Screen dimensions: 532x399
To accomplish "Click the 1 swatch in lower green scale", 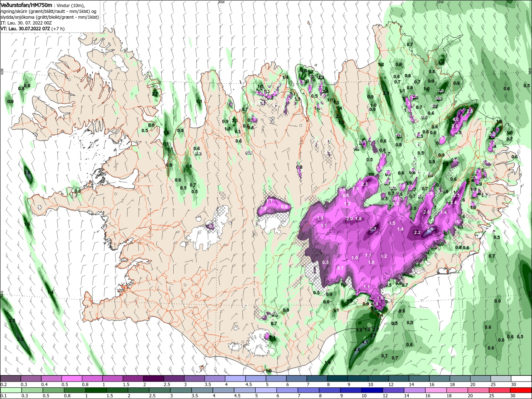I will 96,390.
